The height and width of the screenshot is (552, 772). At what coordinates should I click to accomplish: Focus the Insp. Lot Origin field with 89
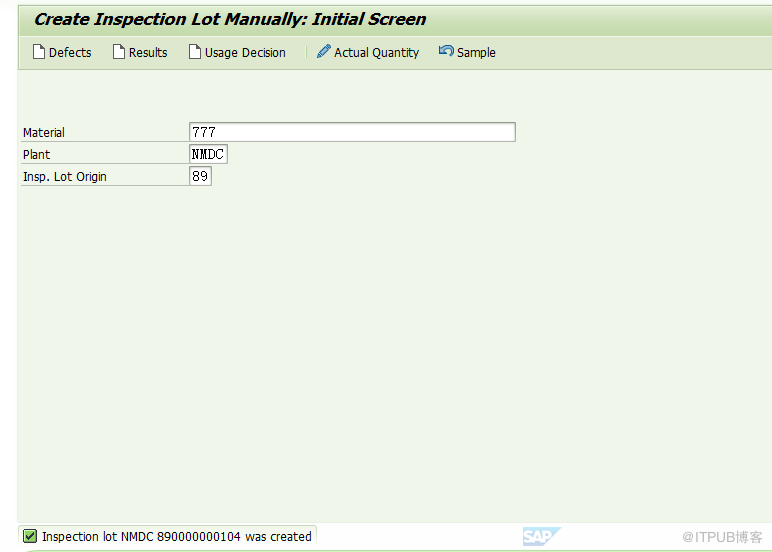click(x=200, y=176)
